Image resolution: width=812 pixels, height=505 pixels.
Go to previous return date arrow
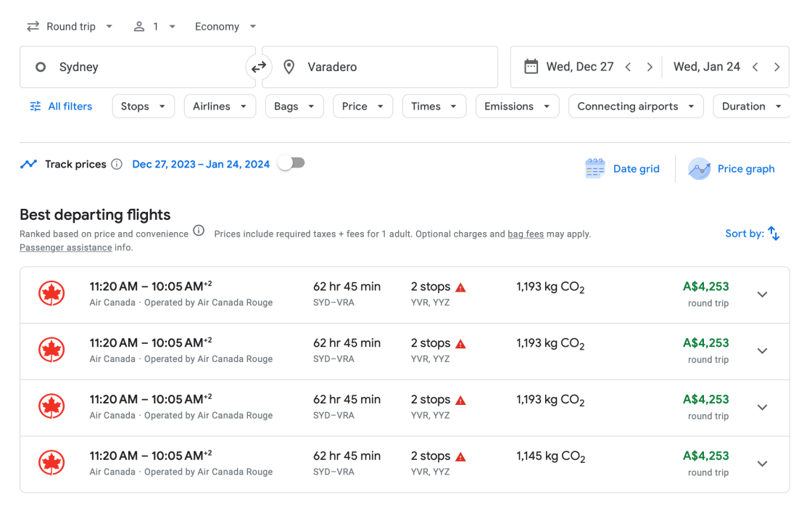(x=755, y=67)
